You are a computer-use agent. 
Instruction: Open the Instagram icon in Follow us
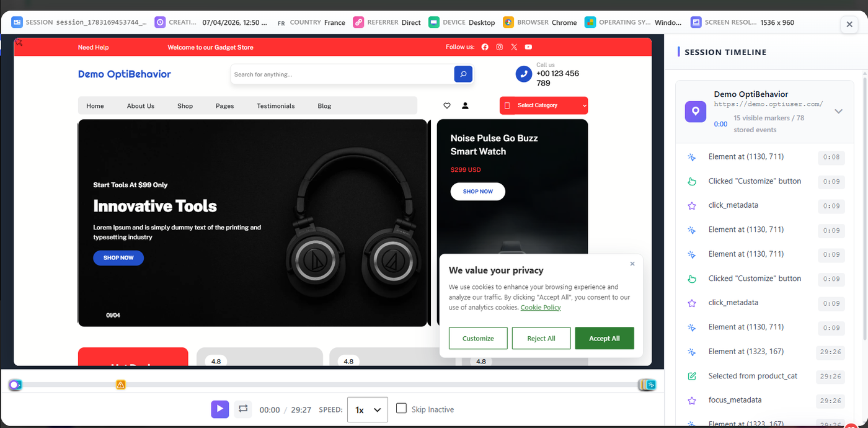pos(499,47)
